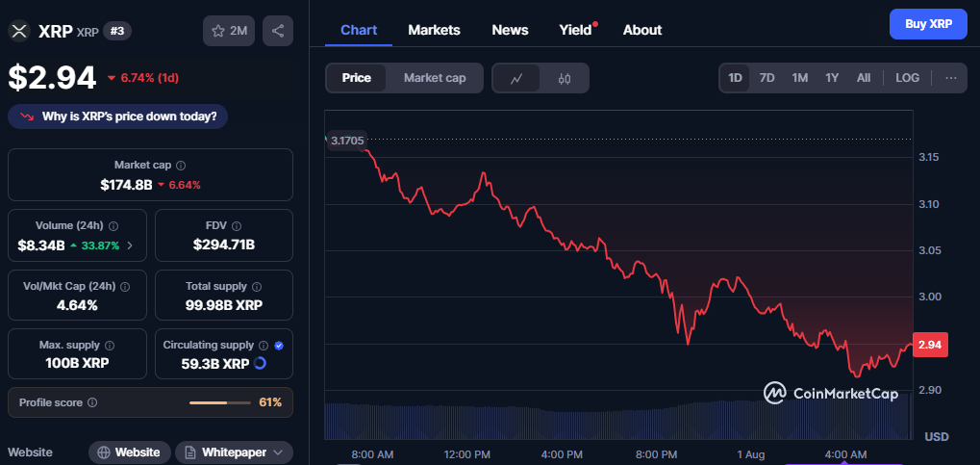This screenshot has height=465, width=980.
Task: Select the Price chart toggle
Action: point(356,78)
